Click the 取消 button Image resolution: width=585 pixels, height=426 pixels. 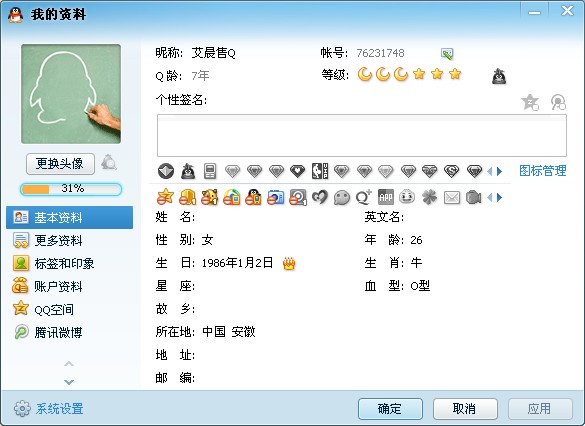465,409
